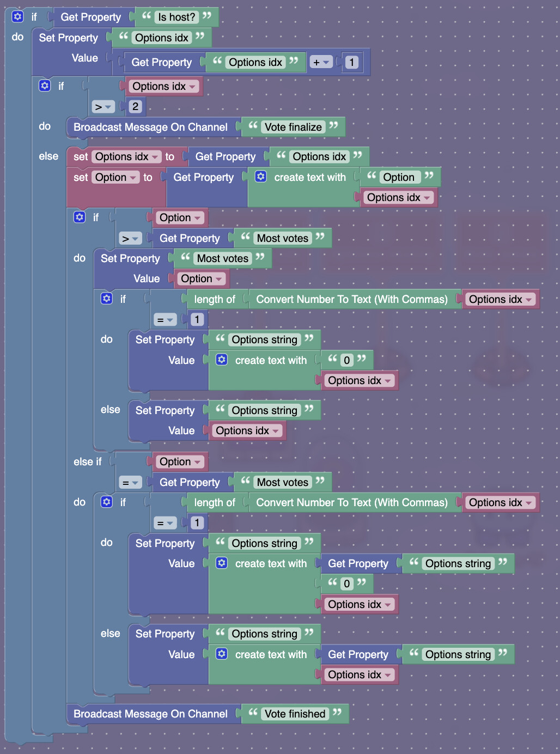The height and width of the screenshot is (754, 560).
Task: Select the 'Get Property Options string' block
Action: point(360,563)
